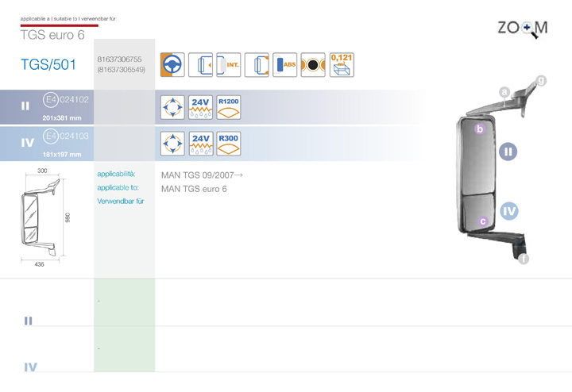Click the 0,121 package volume icon
572x392 pixels.
tap(342, 65)
